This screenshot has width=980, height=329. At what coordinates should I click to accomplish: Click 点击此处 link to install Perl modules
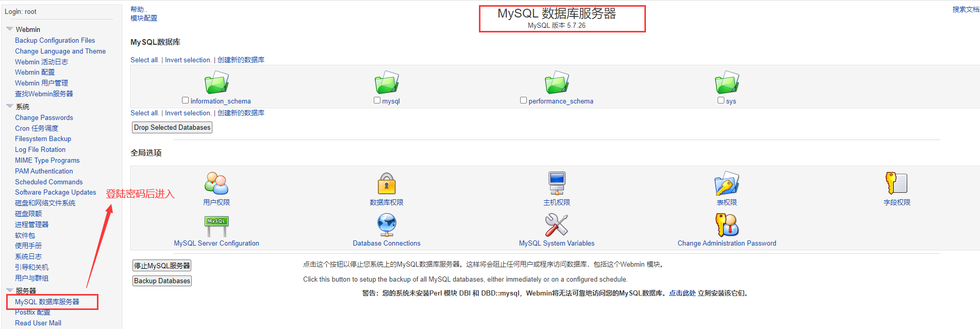click(682, 293)
